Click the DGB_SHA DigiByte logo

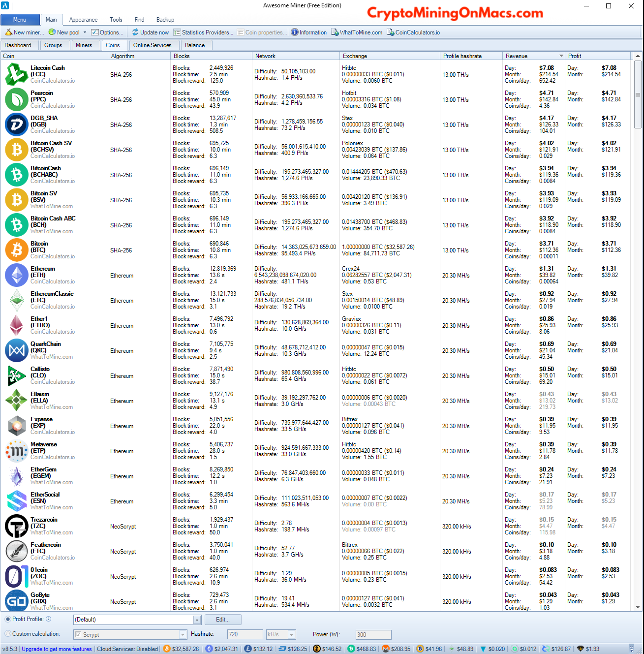pyautogui.click(x=17, y=125)
